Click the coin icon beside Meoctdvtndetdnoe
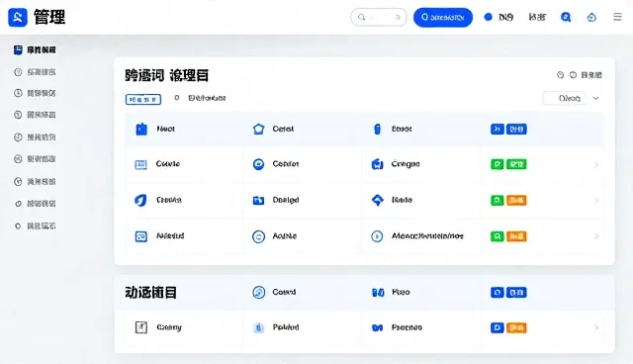Image resolution: width=633 pixels, height=364 pixels. click(x=377, y=236)
